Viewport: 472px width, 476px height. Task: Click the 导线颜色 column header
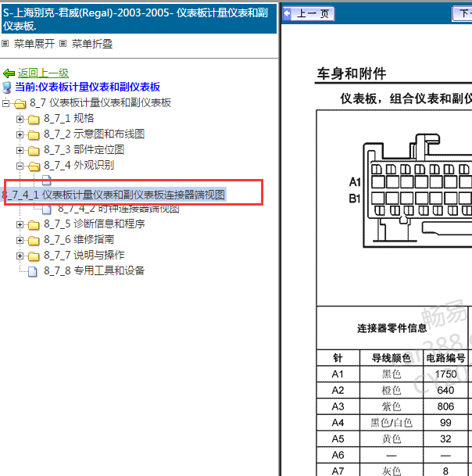[392, 358]
